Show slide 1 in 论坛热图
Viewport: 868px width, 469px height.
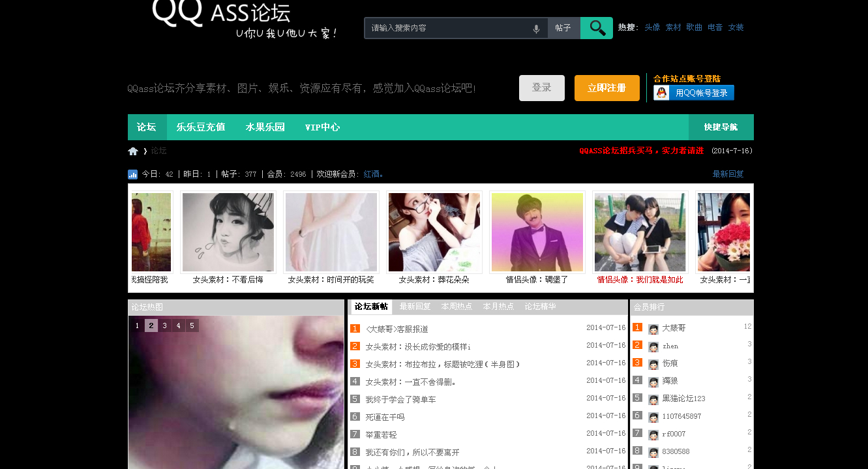click(137, 325)
